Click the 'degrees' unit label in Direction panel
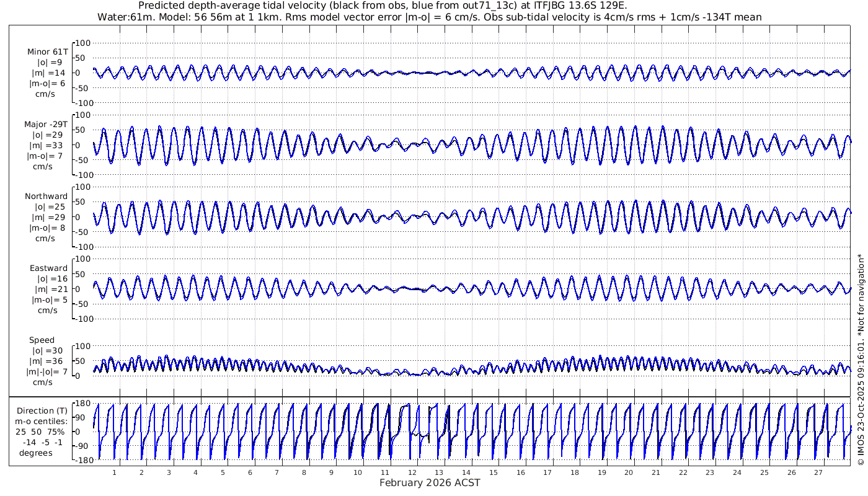Viewport: 868px width, 496px height. [36, 453]
